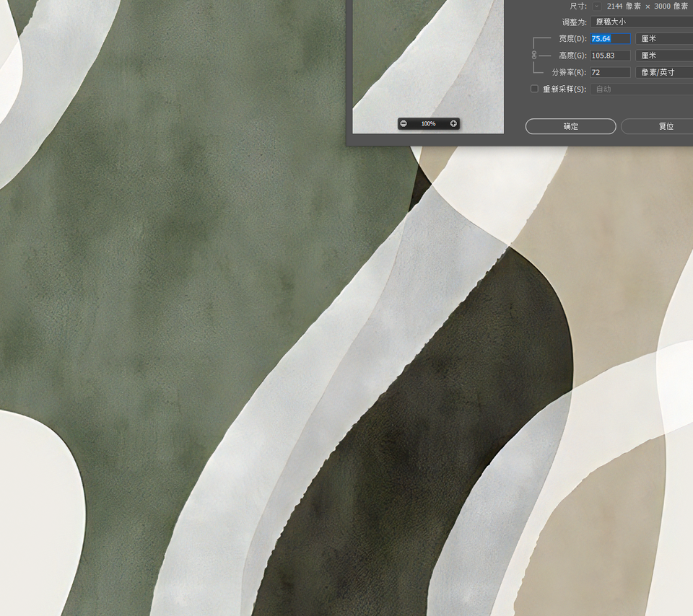This screenshot has width=693, height=616.
Task: Click the 宽度(D) width label
Action: point(572,39)
